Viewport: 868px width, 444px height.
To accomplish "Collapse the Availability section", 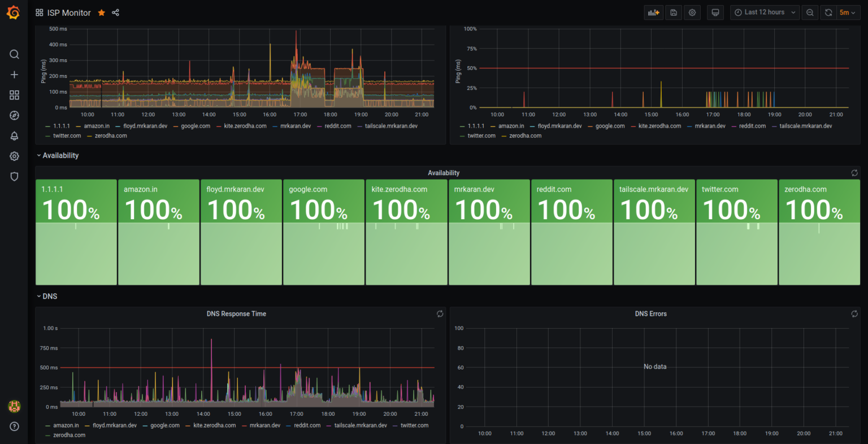I will tap(57, 155).
